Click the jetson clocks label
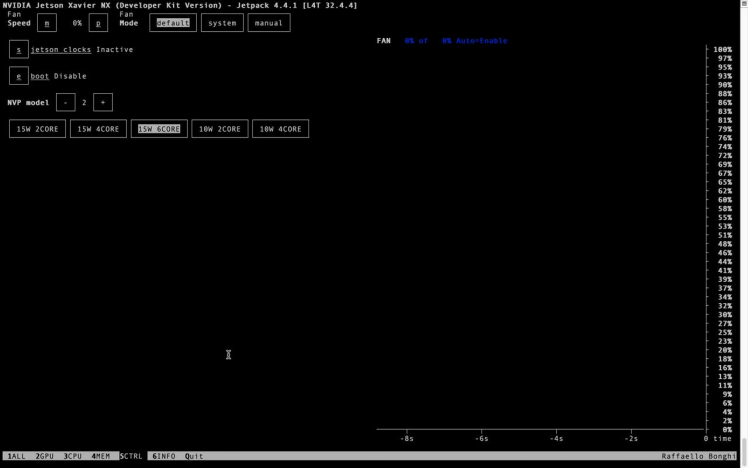The image size is (748, 468). click(61, 50)
